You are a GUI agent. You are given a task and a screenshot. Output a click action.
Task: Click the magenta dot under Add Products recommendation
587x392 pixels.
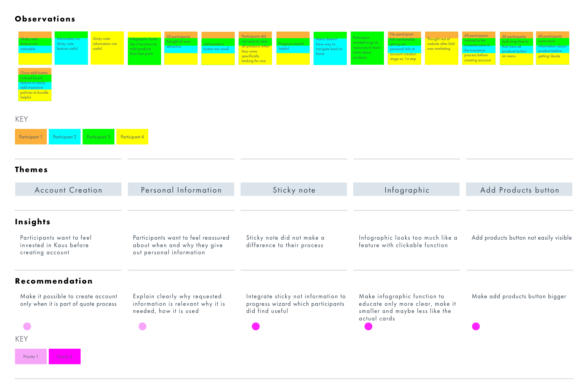[x=476, y=327]
